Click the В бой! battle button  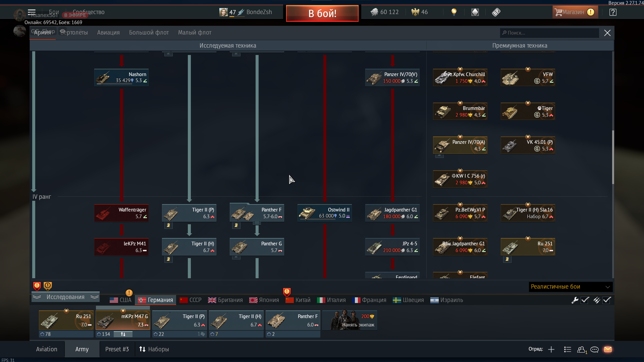[x=322, y=13]
